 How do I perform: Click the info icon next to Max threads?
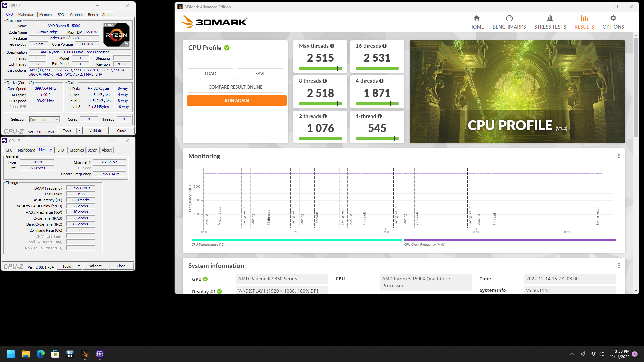[332, 46]
